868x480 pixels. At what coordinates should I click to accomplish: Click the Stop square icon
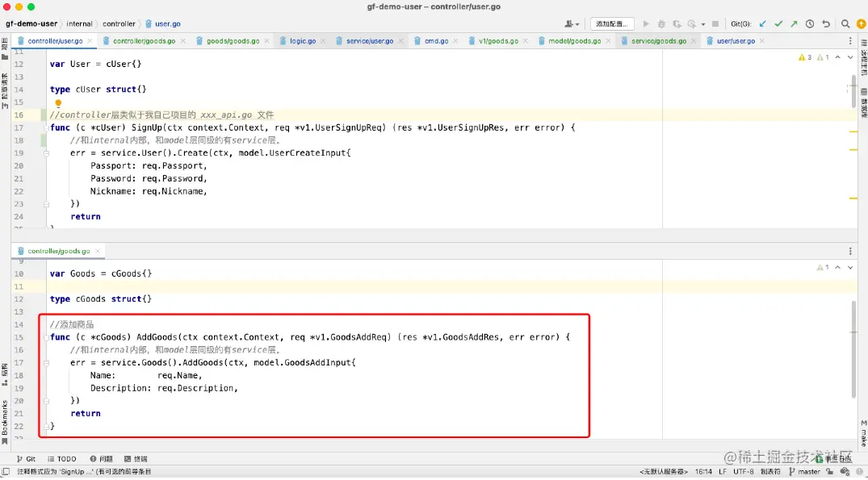(715, 23)
